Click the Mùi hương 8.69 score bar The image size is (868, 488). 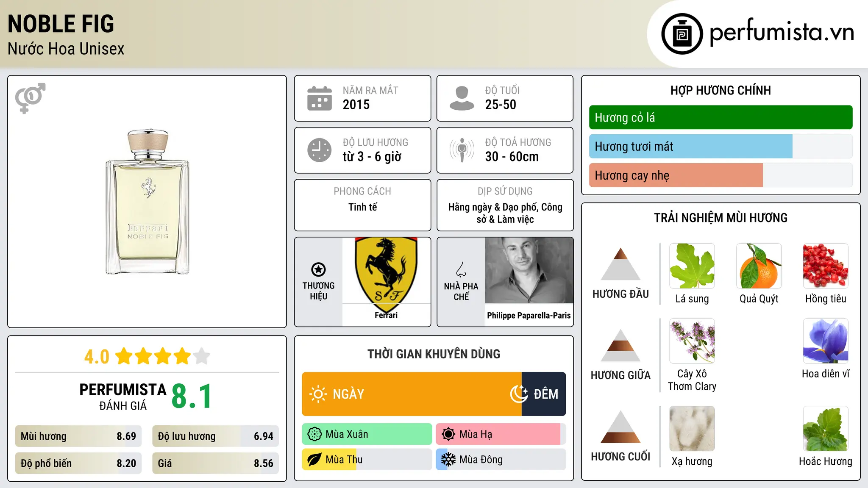pos(78,436)
